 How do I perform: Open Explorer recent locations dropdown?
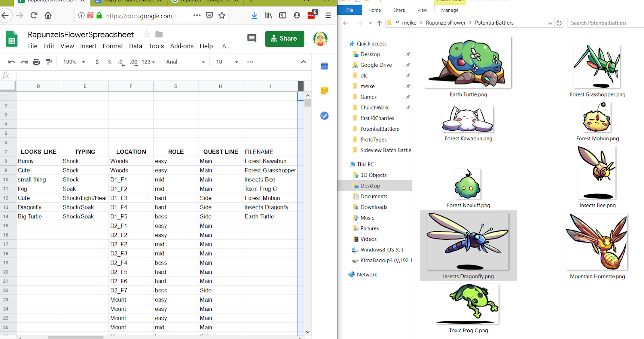(x=370, y=23)
